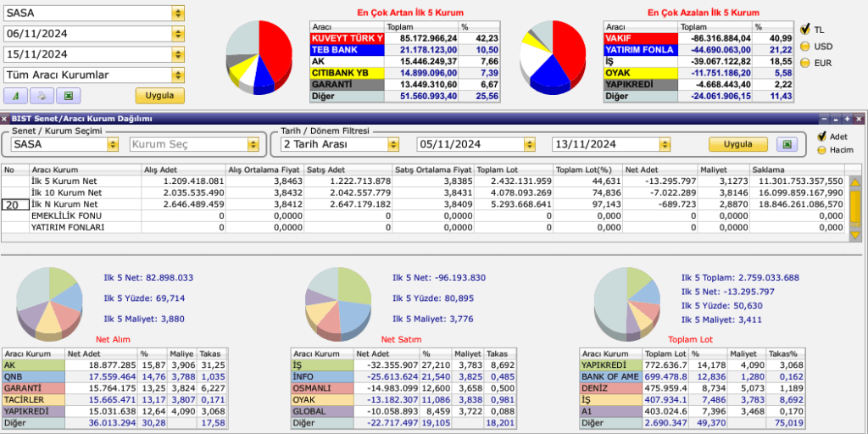
Task: Click the Maliyet column header in summary table
Action: 723,170
